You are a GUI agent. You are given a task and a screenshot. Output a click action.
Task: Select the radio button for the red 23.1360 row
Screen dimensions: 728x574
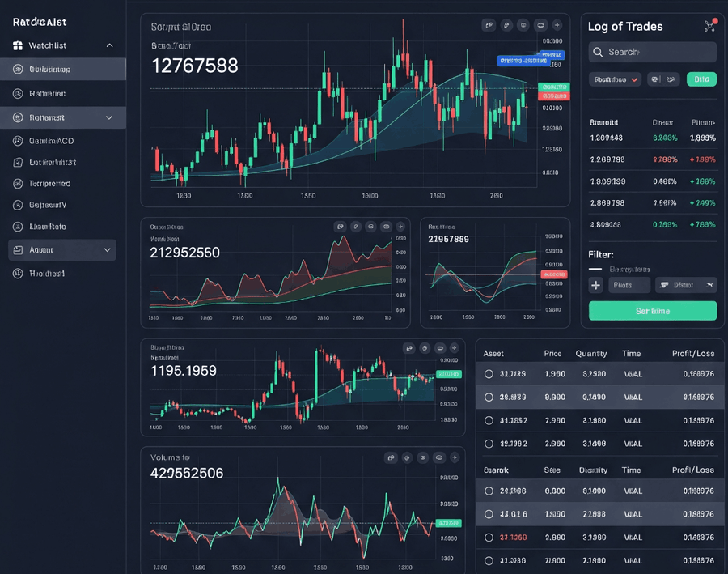click(489, 538)
